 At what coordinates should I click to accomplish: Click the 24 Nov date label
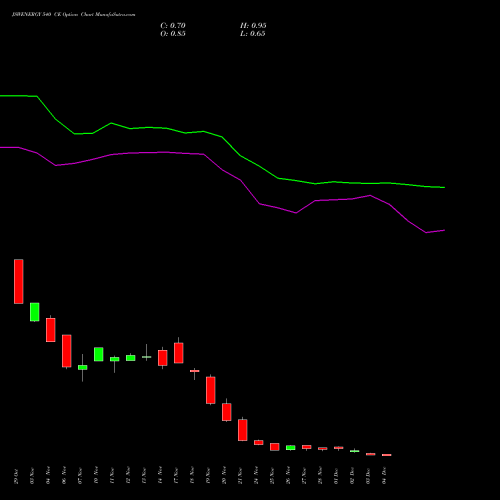point(256,475)
